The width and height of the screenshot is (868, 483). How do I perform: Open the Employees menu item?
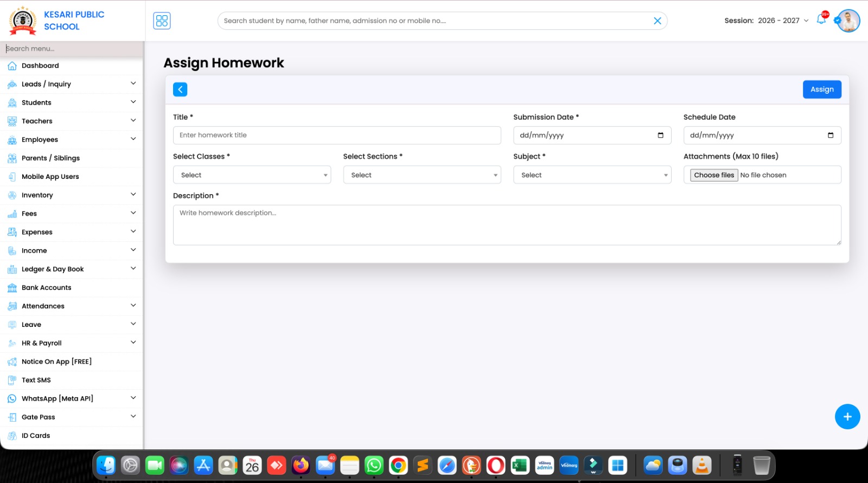tap(72, 140)
